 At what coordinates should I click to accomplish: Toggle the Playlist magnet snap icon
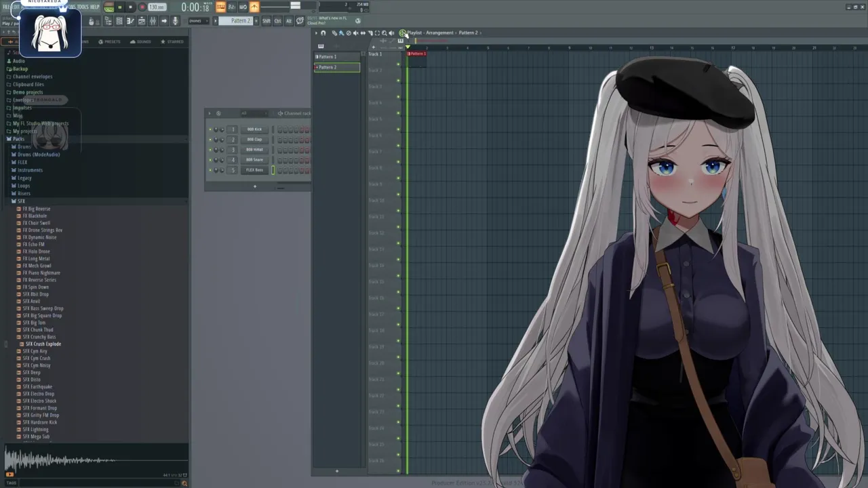pos(323,33)
